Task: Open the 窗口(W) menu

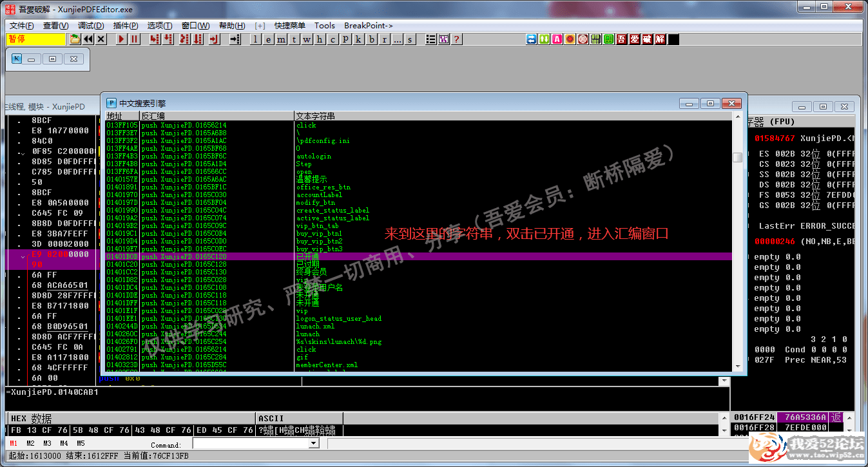Action: 195,26
